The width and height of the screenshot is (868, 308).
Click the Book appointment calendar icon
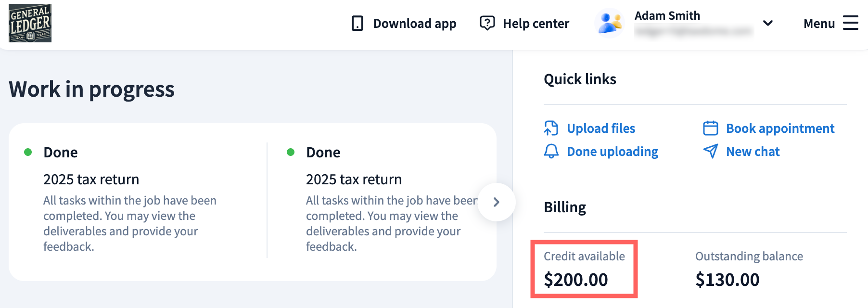tap(711, 128)
